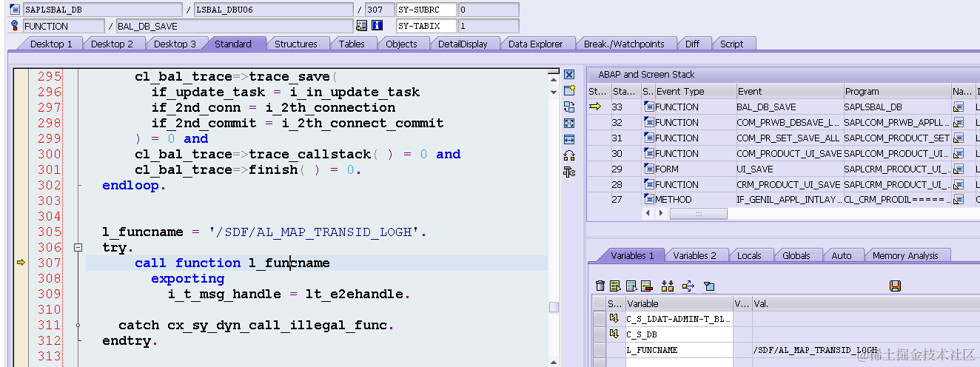Click the trash icon in Variables toolbar

pos(600,286)
